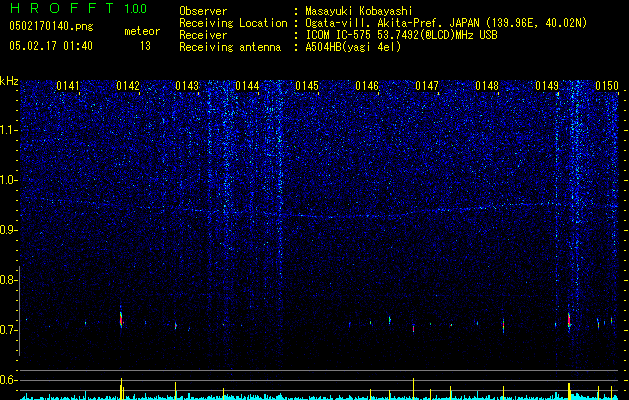
Task: Select the 0144 time marker
Action: point(247,87)
